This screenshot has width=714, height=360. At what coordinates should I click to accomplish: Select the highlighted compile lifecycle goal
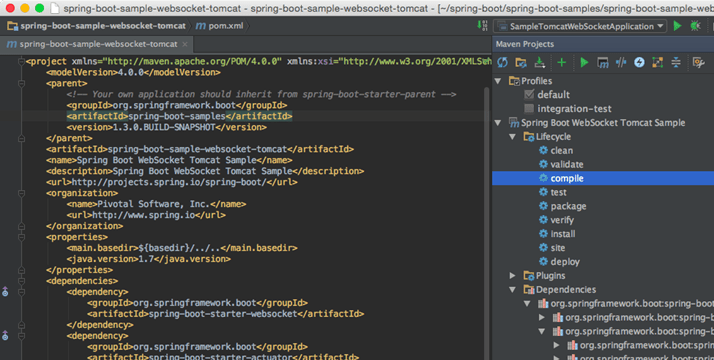coord(603,178)
